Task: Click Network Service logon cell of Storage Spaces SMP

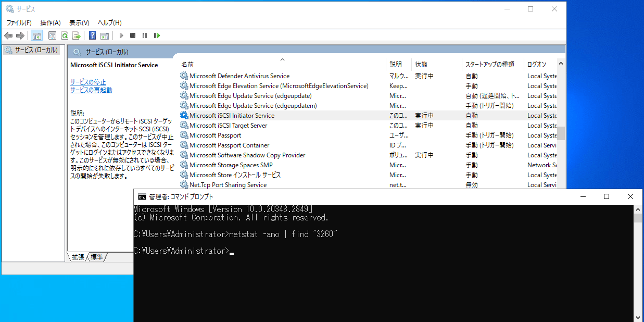Action: (542, 165)
